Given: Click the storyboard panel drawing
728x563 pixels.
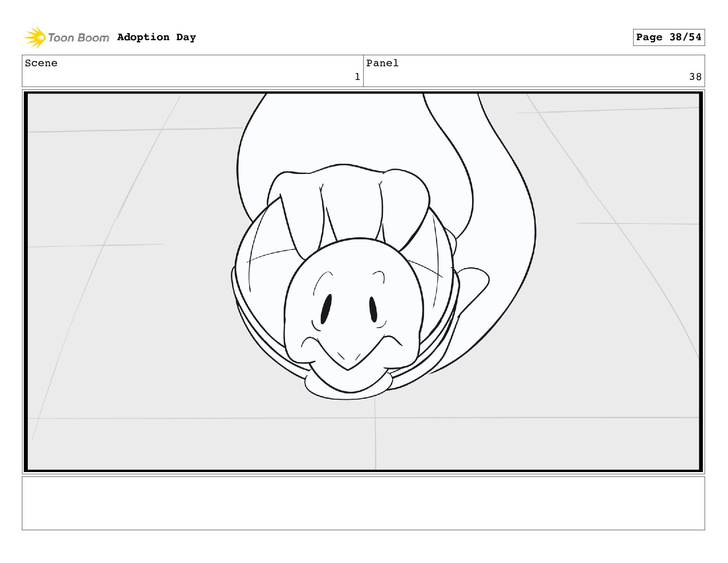Looking at the screenshot, I should [363, 282].
